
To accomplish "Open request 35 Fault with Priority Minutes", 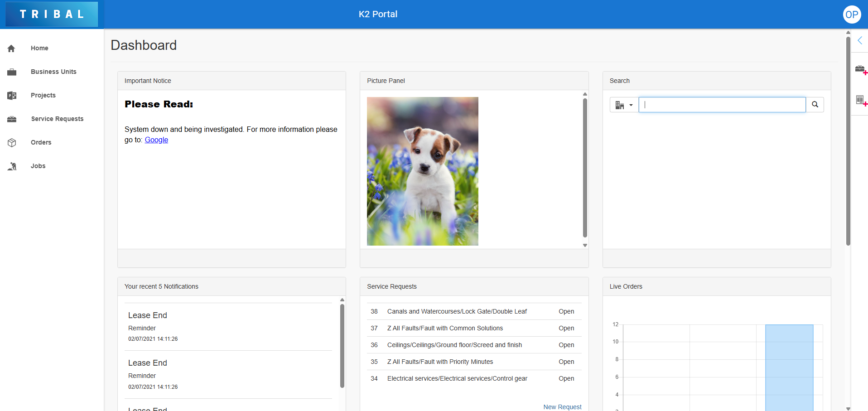I will [474, 362].
